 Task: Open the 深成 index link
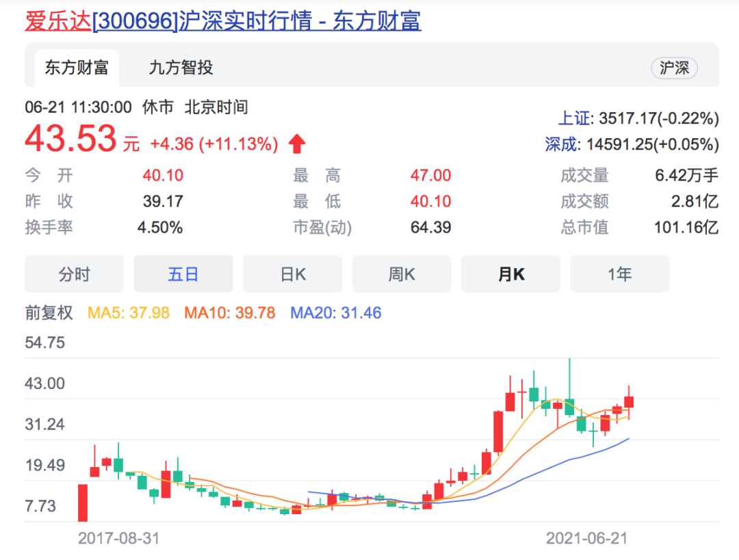pyautogui.click(x=561, y=144)
